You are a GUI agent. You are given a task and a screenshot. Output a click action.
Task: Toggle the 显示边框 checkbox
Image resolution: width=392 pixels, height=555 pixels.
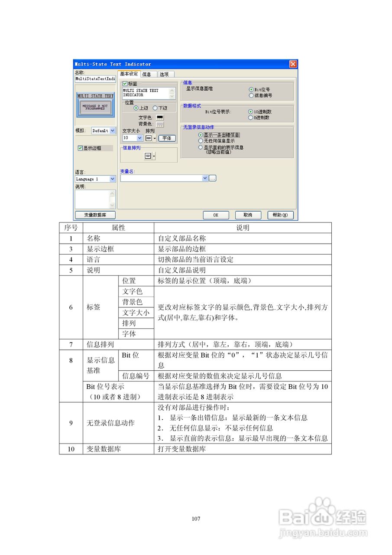pos(80,147)
